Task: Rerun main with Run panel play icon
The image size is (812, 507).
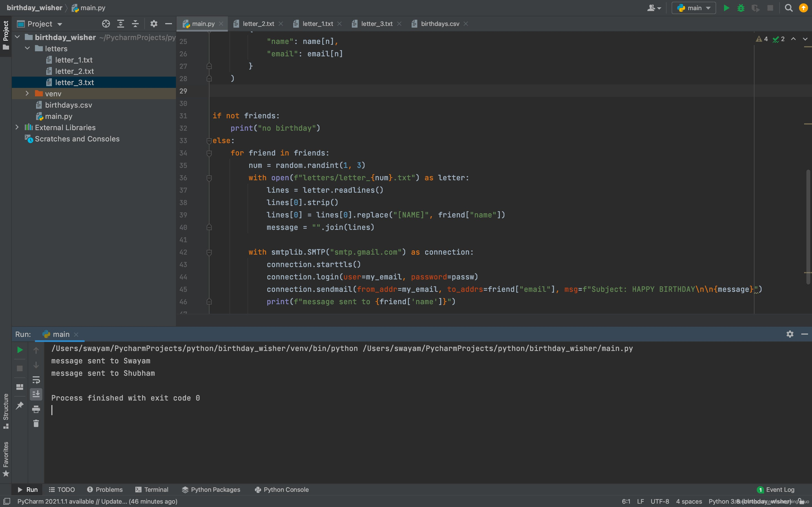Action: [x=20, y=350]
